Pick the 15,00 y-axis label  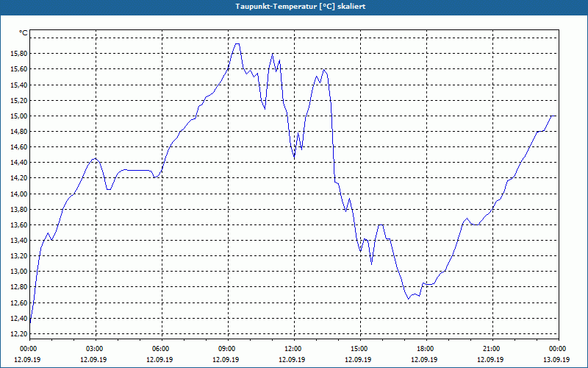19,116
